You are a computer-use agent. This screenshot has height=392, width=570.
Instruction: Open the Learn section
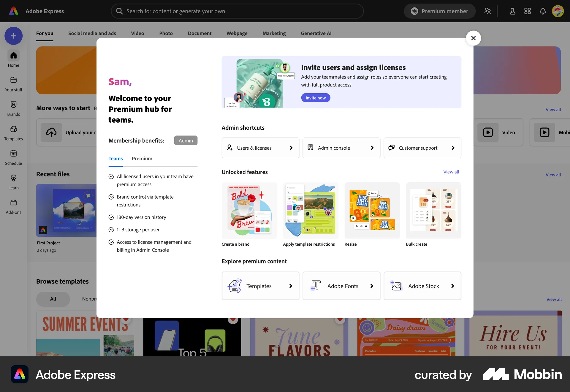coord(13,182)
